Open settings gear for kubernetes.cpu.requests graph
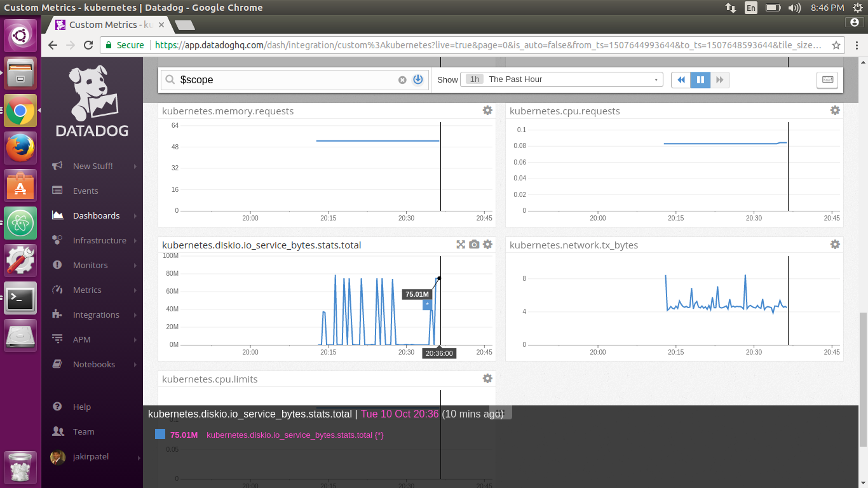This screenshot has height=488, width=868. point(835,111)
